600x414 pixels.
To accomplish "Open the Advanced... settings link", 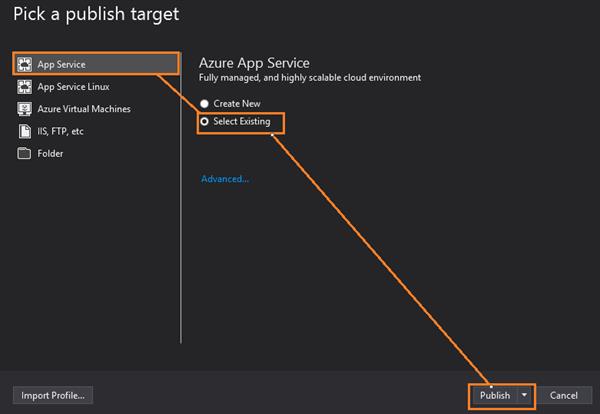I will point(225,179).
